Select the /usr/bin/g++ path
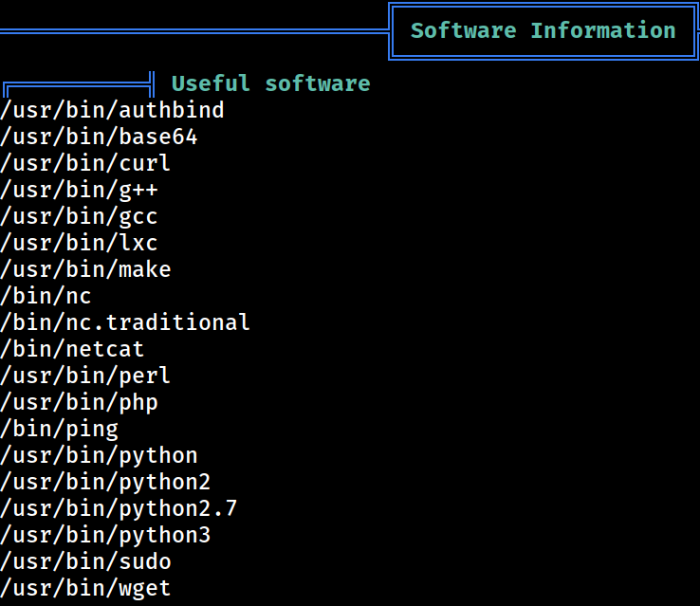Viewport: 700px width, 606px height. tap(79, 190)
